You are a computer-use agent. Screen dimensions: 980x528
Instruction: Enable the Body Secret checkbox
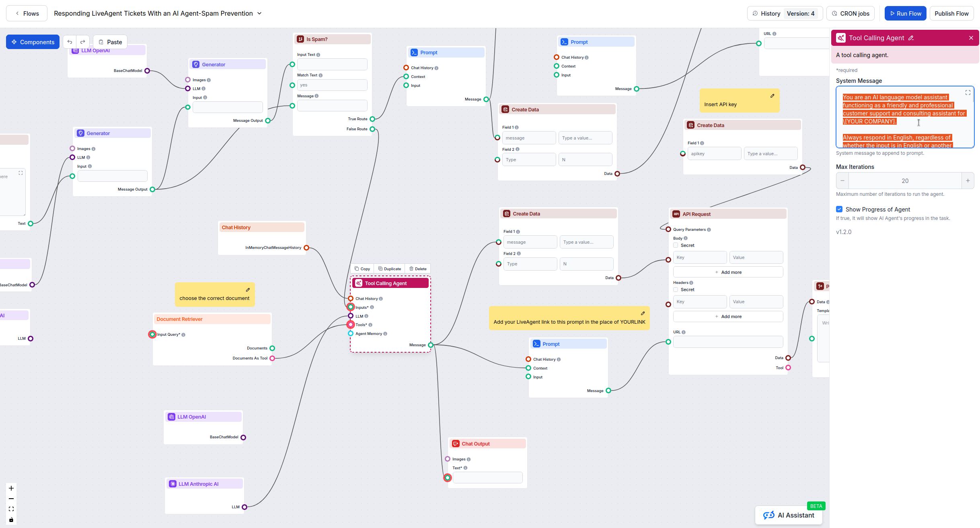(x=676, y=245)
